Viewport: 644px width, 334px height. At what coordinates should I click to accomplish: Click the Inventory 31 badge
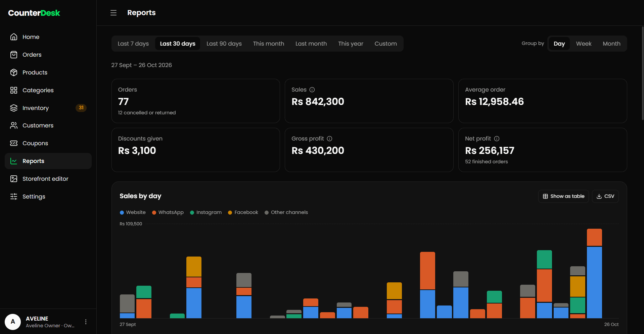81,108
